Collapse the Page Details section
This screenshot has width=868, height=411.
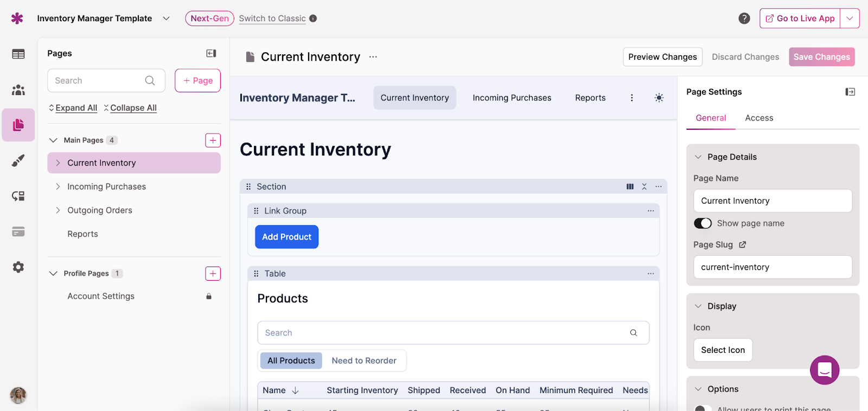pyautogui.click(x=698, y=157)
